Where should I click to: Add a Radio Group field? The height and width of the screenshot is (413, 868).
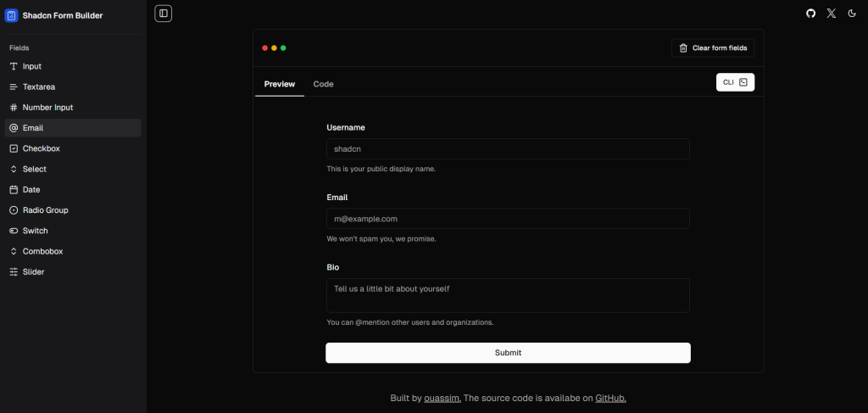tap(73, 210)
